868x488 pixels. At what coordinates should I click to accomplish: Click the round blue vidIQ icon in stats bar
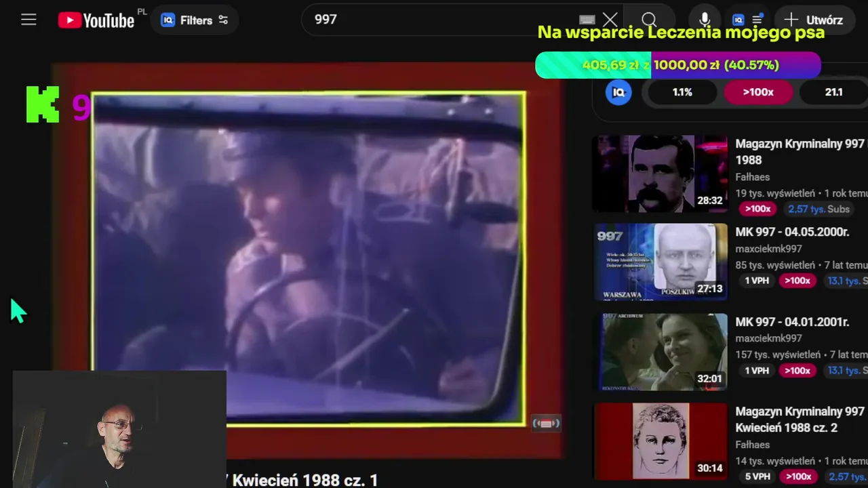[618, 92]
